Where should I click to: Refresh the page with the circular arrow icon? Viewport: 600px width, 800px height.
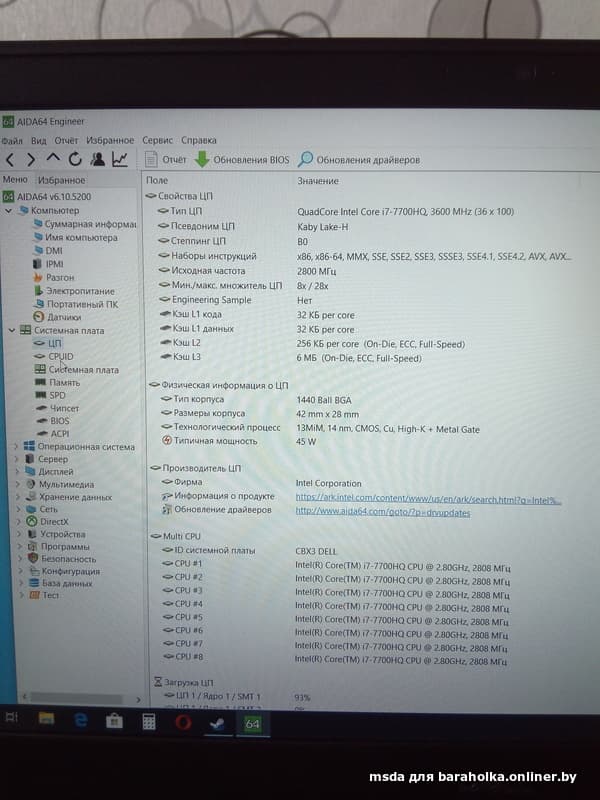coord(75,159)
